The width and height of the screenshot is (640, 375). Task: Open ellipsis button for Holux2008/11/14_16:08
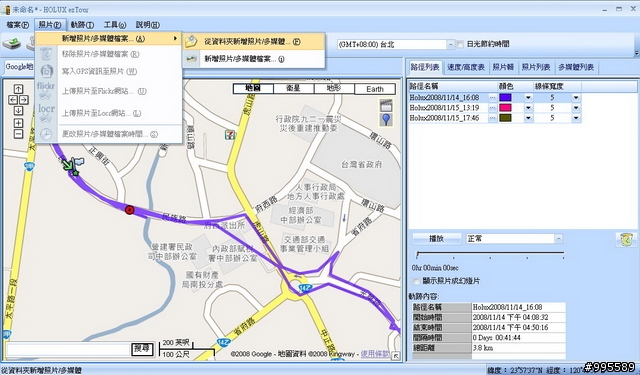coord(493,98)
